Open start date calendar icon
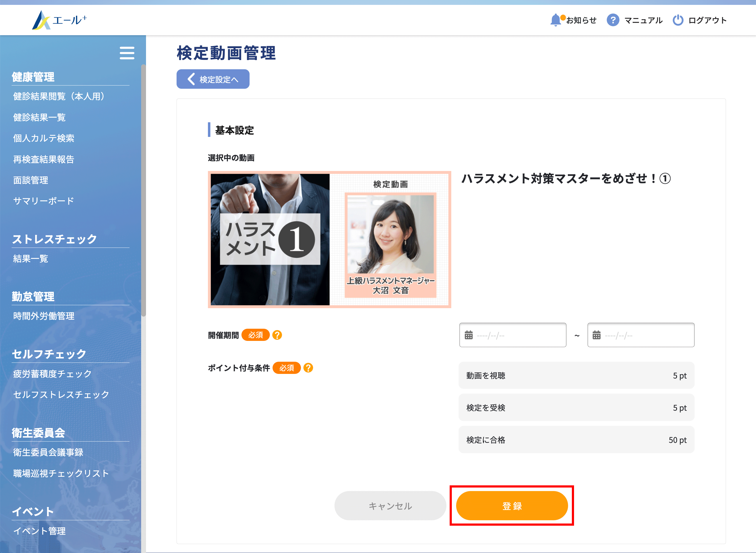The image size is (756, 553). (x=469, y=335)
